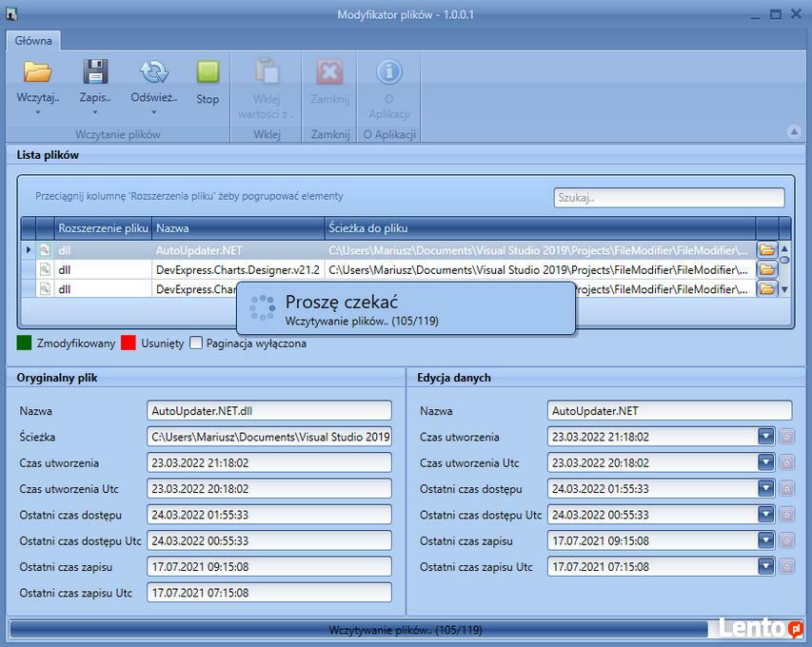Switch to the Główna ribbon tab
The height and width of the screenshot is (647, 812).
pos(33,41)
